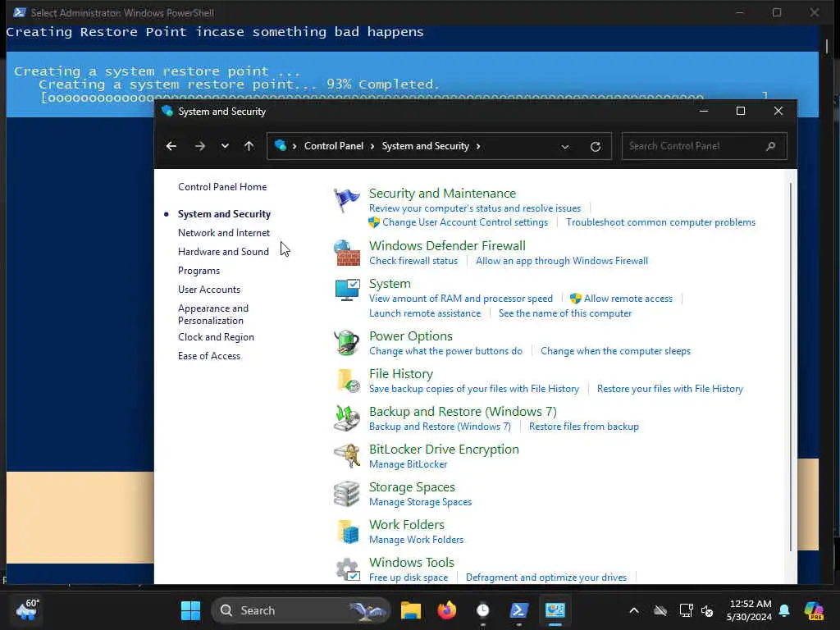This screenshot has width=840, height=630.
Task: Expand the address bar history dropdown
Action: point(564,147)
